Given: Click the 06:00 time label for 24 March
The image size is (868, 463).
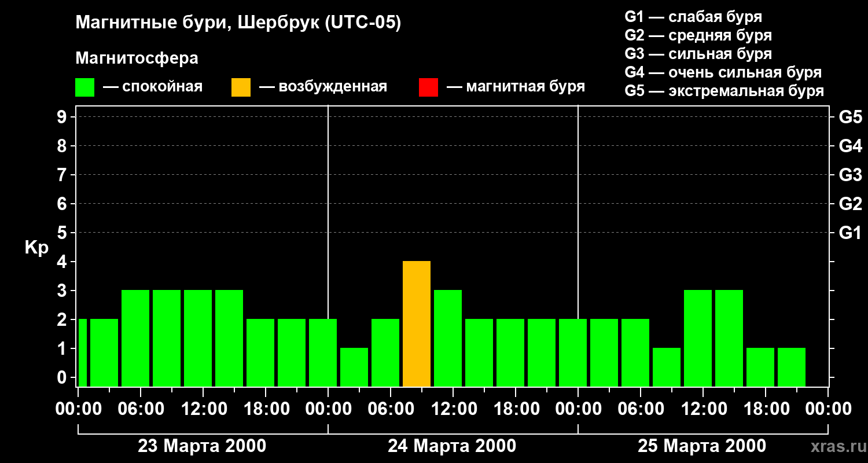Looking at the screenshot, I should (x=391, y=409).
